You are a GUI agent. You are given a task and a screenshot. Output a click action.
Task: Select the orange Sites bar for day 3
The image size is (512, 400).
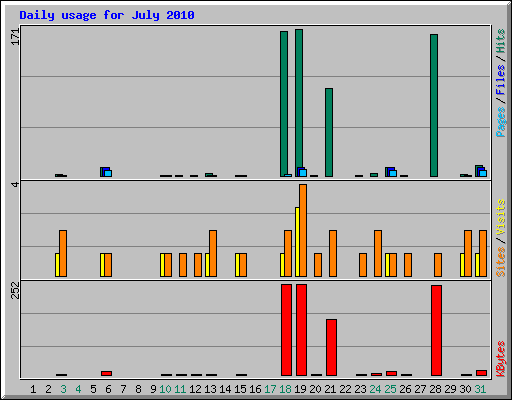click(63, 253)
